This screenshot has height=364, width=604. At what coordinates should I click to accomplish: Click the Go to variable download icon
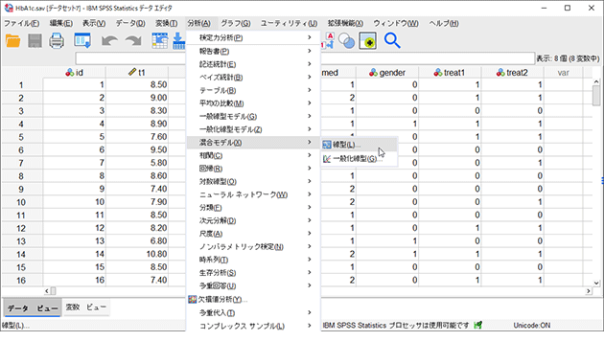(x=178, y=41)
